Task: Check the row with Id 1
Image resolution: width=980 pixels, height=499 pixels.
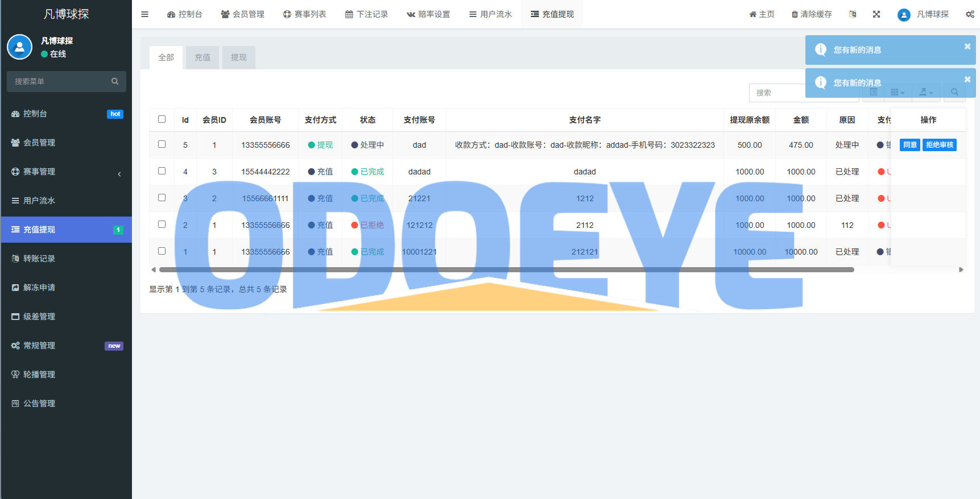Action: coord(162,251)
